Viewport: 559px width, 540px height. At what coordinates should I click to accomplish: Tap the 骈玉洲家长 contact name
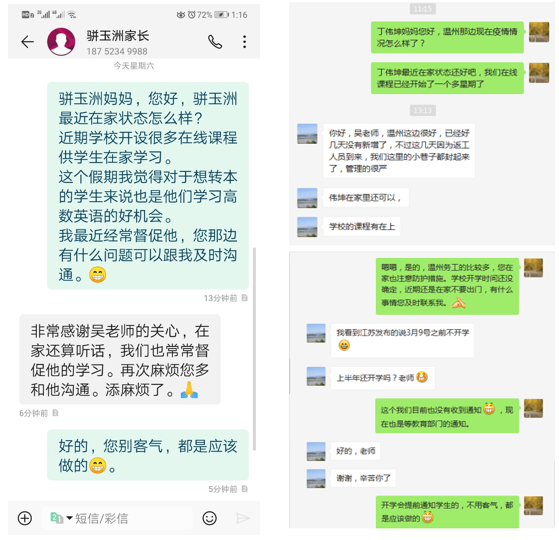[118, 35]
